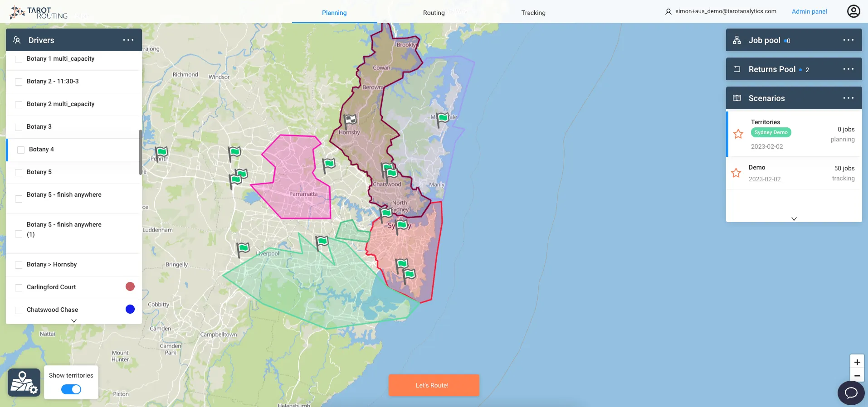
Task: Open the Admin panel link
Action: coord(809,11)
